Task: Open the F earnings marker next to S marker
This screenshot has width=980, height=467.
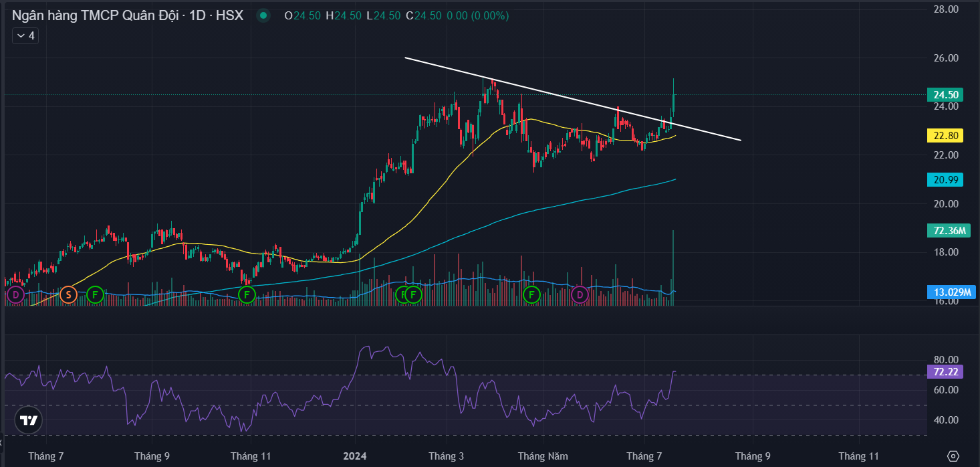Action: [95, 294]
